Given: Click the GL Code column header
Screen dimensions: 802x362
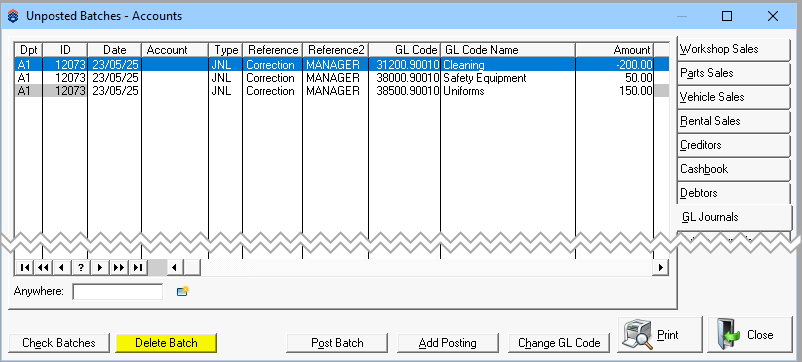Looking at the screenshot, I should point(405,50).
